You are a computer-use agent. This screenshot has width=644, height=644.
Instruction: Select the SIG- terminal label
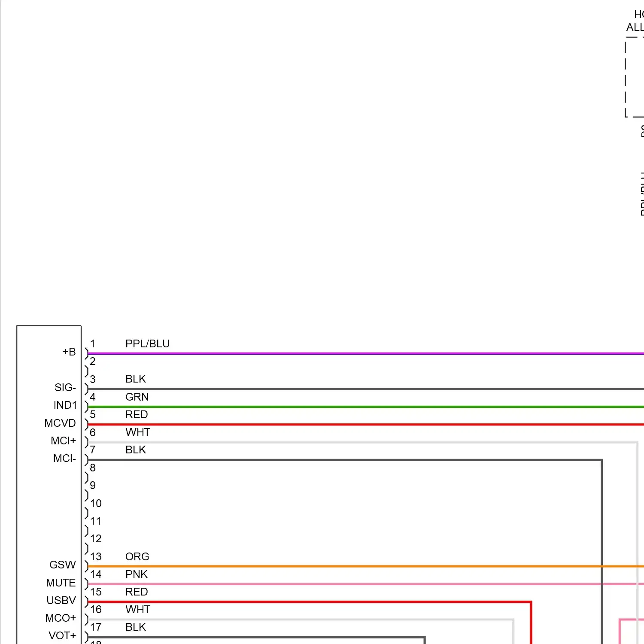[x=65, y=388]
